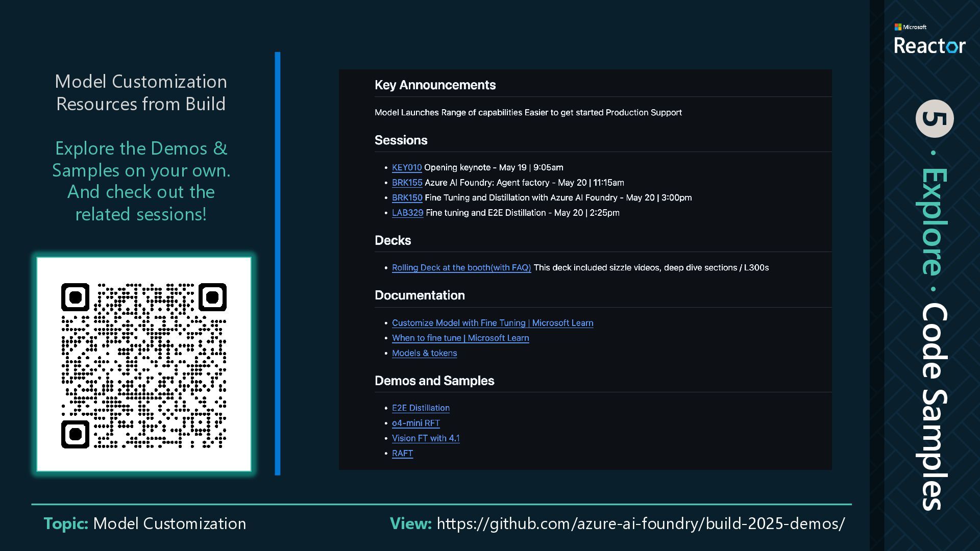Open the RAFT sample link
980x551 pixels.
tap(402, 453)
